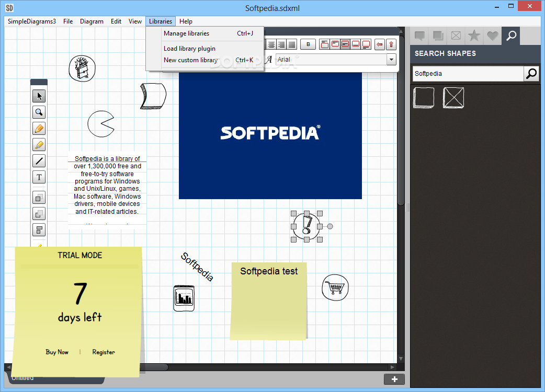Open the SimpleDiagrams3 menu
This screenshot has width=545, height=392.
point(32,21)
